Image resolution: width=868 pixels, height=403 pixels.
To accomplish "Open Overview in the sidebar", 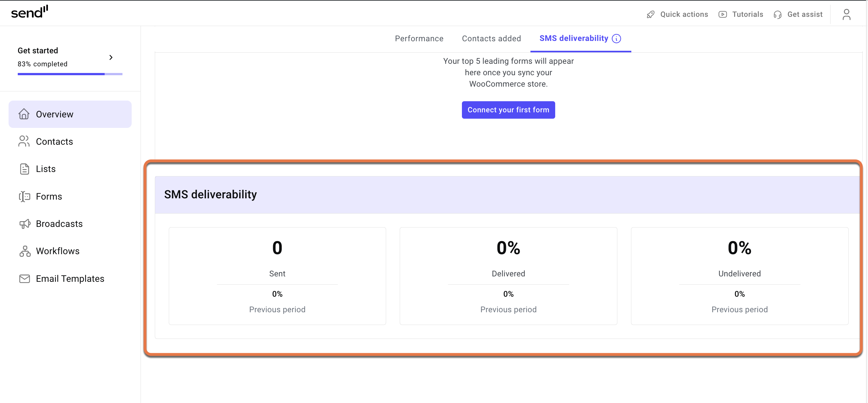I will tap(70, 114).
